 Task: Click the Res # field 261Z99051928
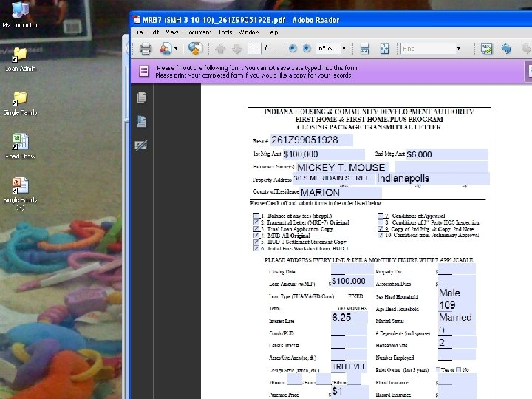pos(311,140)
